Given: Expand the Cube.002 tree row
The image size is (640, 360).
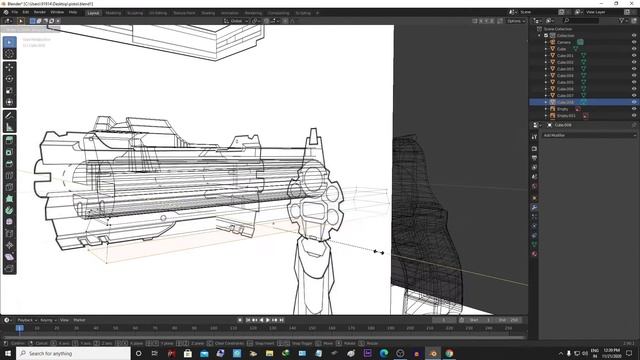Looking at the screenshot, I should point(546,62).
